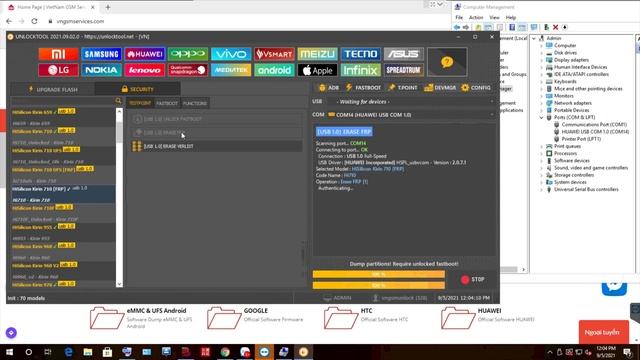Open the FASTBOOT sub-tab
The height and width of the screenshot is (360, 640).
[x=167, y=103]
